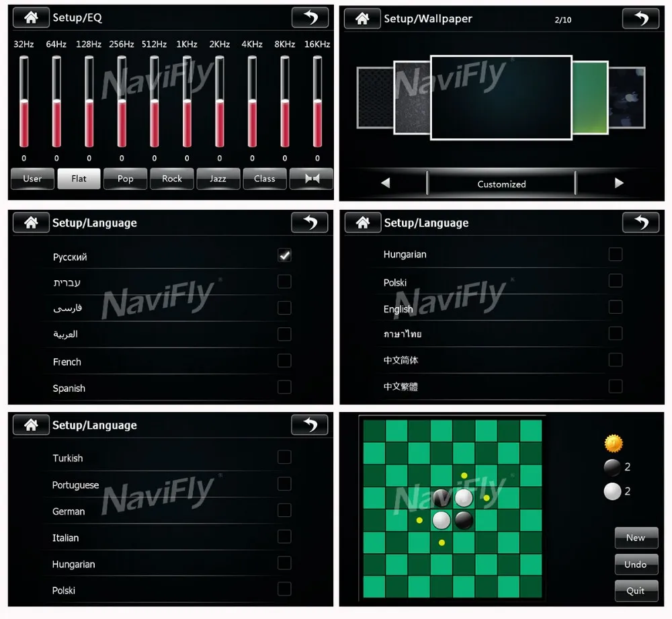Check the Italian language checkbox
The width and height of the screenshot is (672, 619).
[284, 536]
